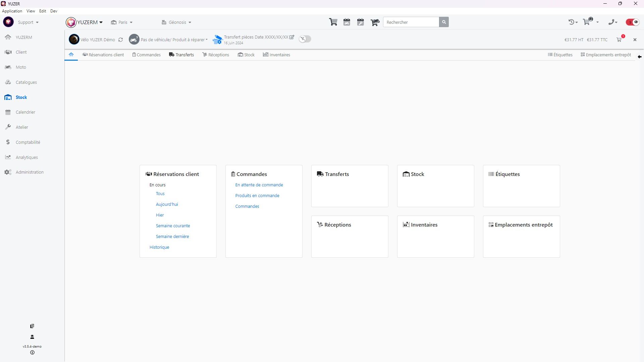Image resolution: width=644 pixels, height=362 pixels.
Task: Click into the Rechercher search field
Action: pyautogui.click(x=411, y=22)
